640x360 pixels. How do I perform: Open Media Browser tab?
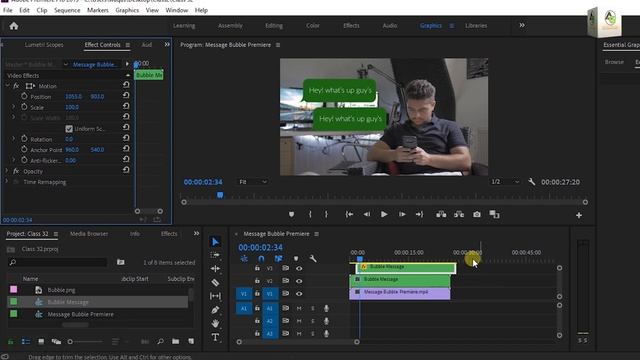coord(89,233)
